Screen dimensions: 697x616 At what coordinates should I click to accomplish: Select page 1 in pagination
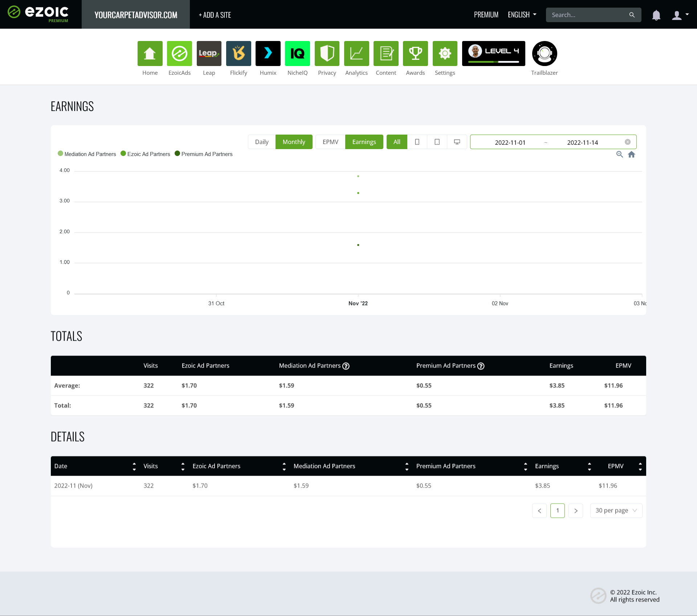(x=558, y=510)
